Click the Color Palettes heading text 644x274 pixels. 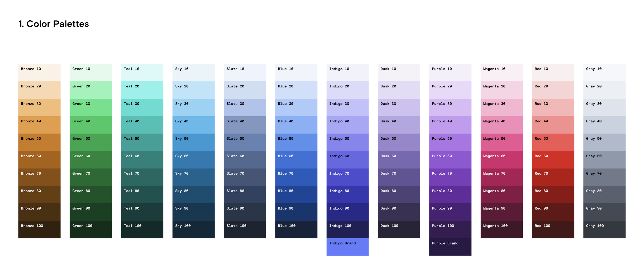click(53, 24)
